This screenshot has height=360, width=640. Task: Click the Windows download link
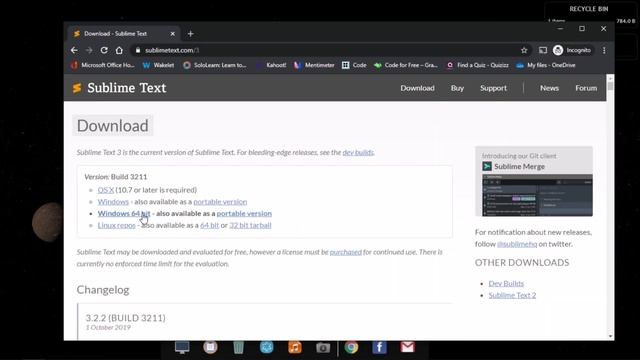pyautogui.click(x=113, y=202)
